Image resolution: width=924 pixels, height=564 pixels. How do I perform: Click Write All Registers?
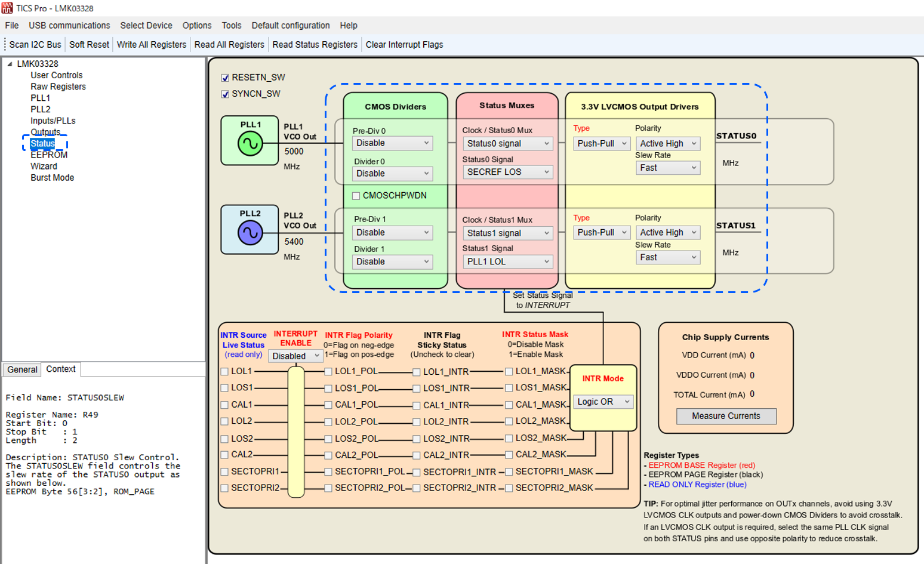(152, 44)
